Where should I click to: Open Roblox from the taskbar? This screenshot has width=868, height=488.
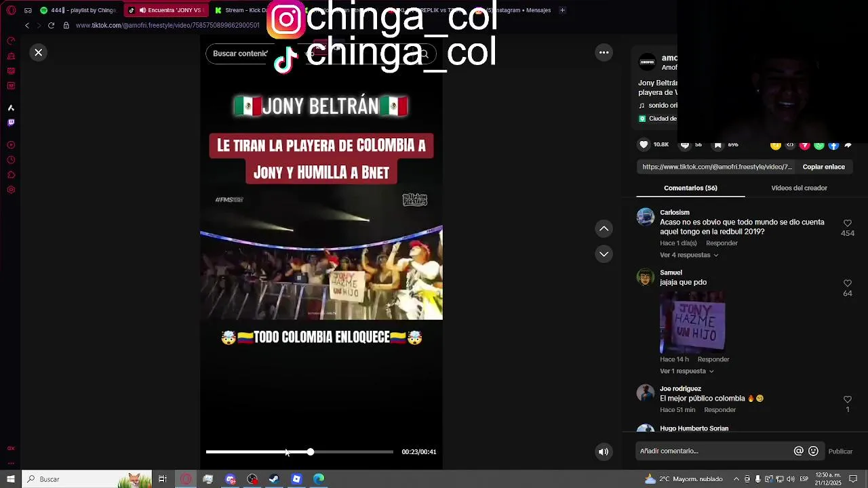[x=296, y=479]
